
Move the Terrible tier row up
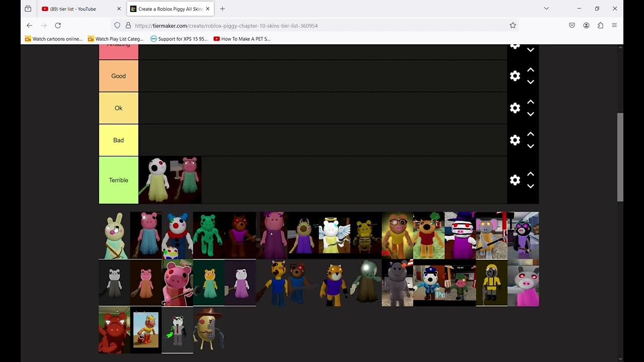point(530,174)
